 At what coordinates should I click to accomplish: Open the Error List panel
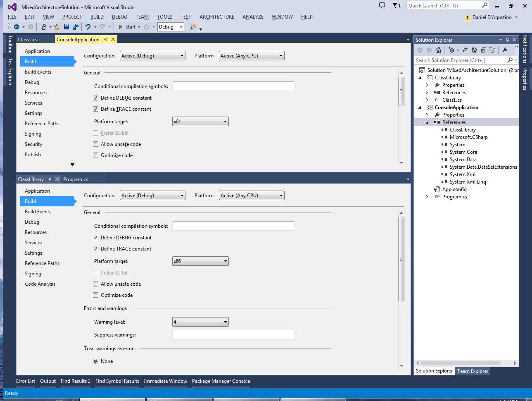coord(26,381)
